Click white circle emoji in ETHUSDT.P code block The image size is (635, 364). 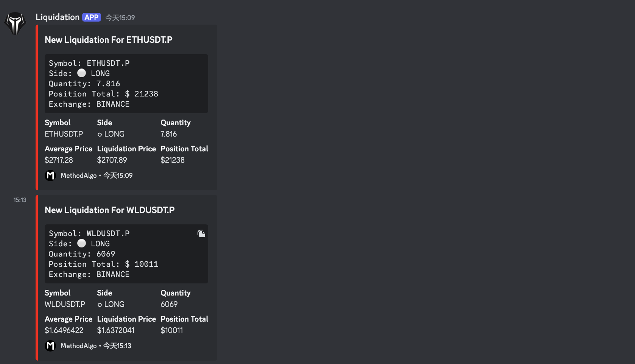[x=81, y=73]
